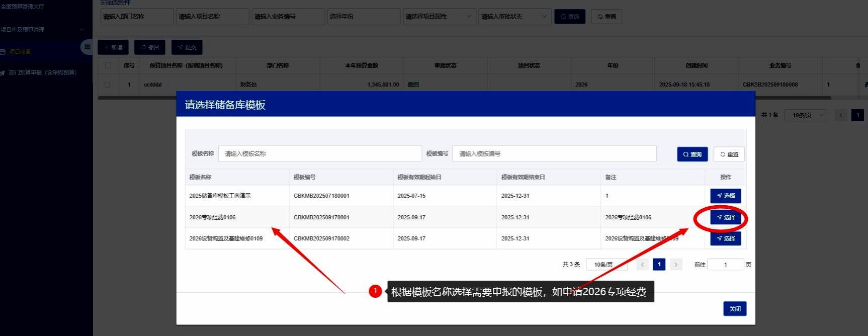Toggle the select-all header checkbox
Viewport: 868px width, 336px height.
[108, 65]
